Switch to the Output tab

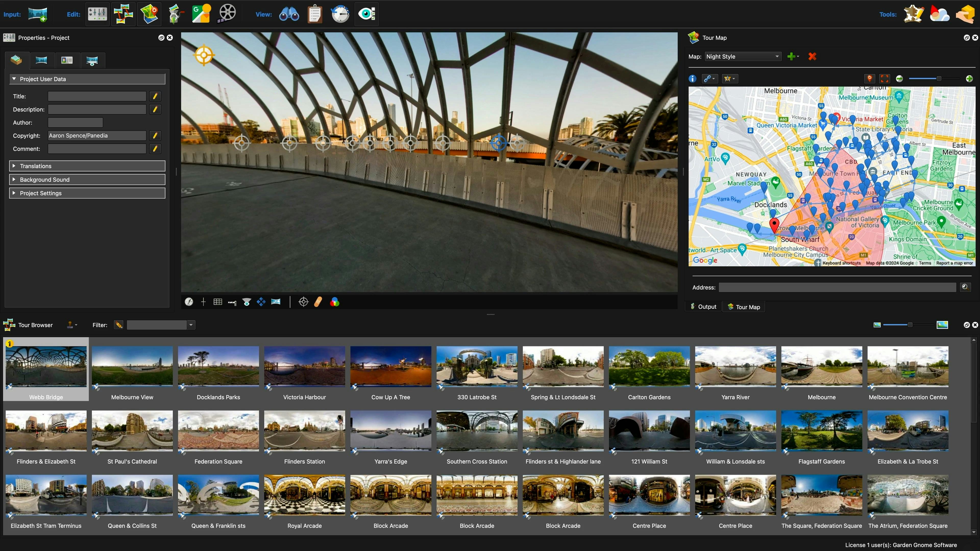[x=703, y=307]
